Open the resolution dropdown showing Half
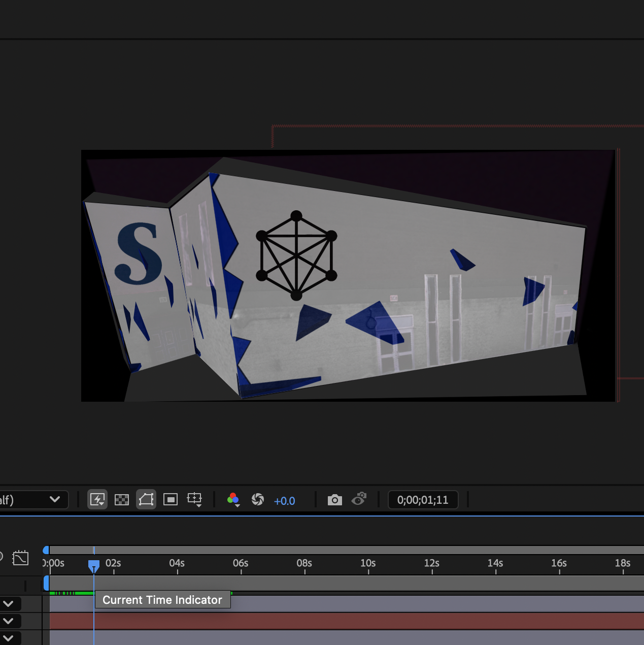The height and width of the screenshot is (645, 644). 33,499
